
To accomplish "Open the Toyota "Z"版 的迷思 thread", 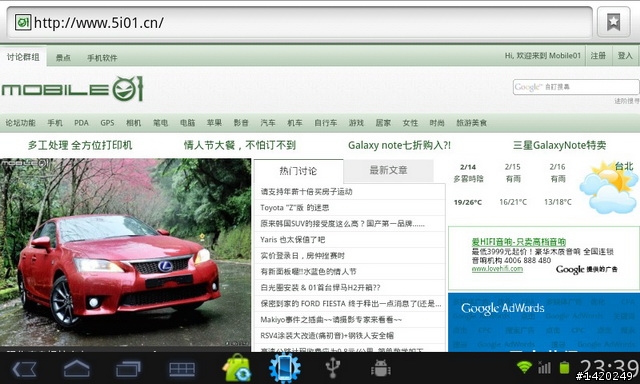I will 295,208.
